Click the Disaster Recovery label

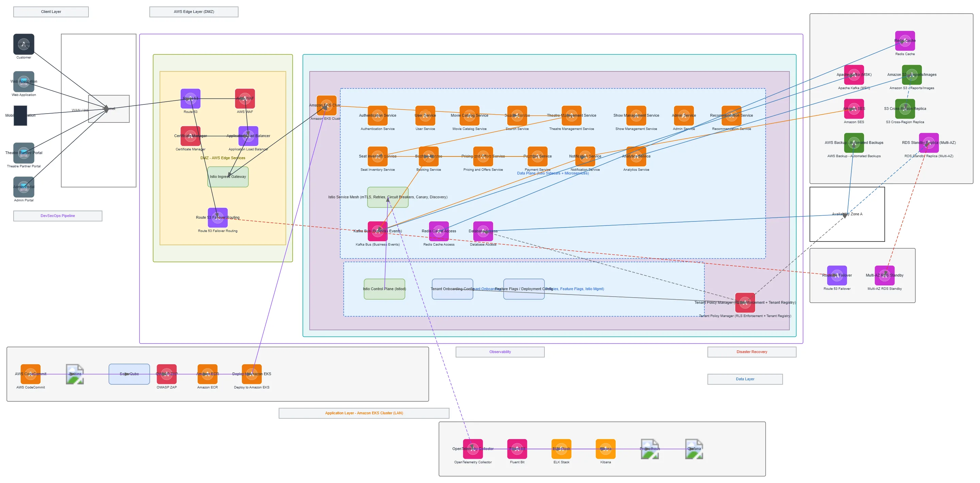tap(752, 352)
